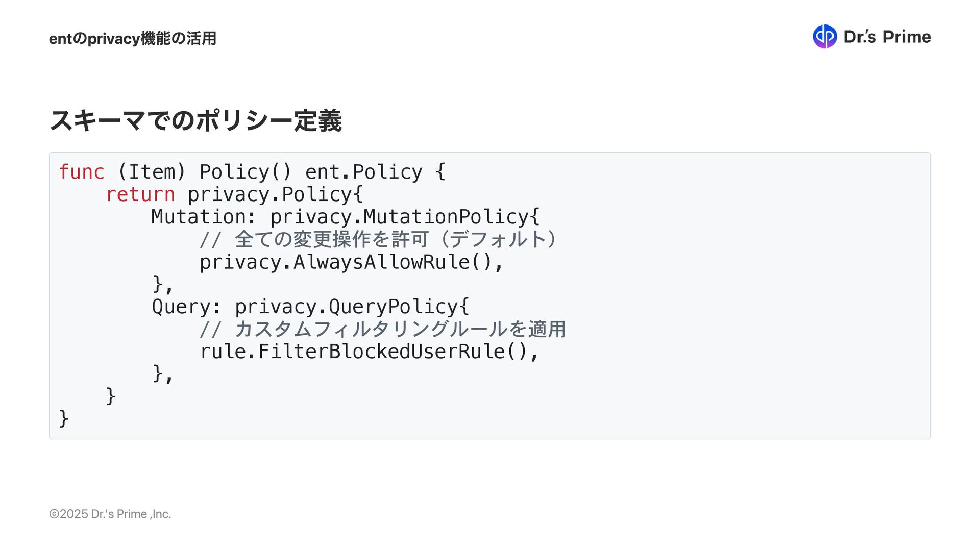This screenshot has height=551, width=980.
Task: Select the Mutation: field label
Action: click(x=204, y=217)
